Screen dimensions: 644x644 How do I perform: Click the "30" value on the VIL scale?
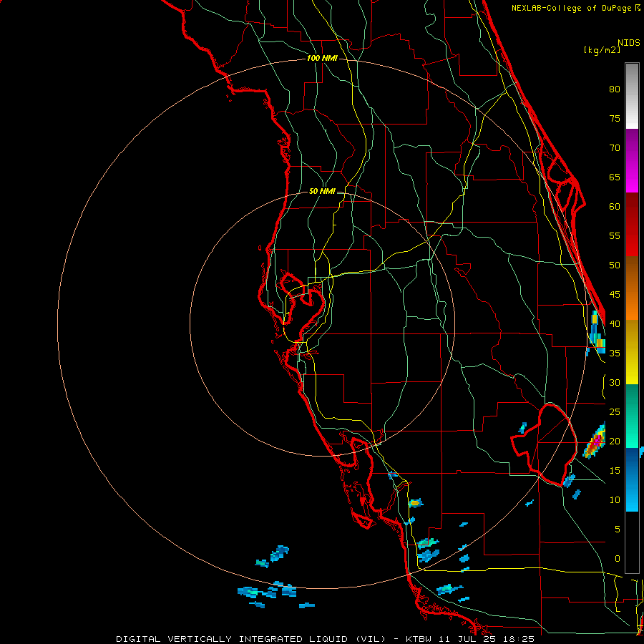[615, 383]
